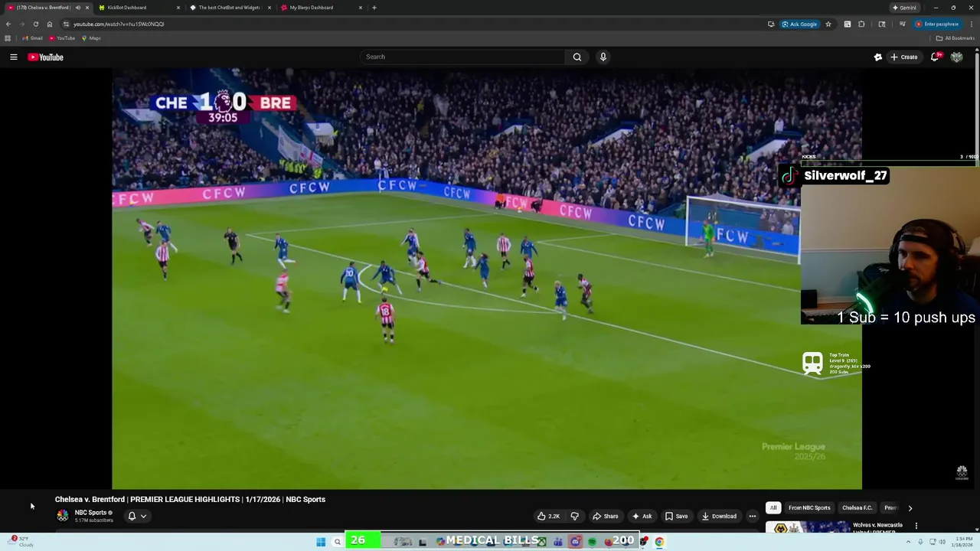Click the Ask Google button
This screenshot has height=551, width=980.
(x=799, y=24)
